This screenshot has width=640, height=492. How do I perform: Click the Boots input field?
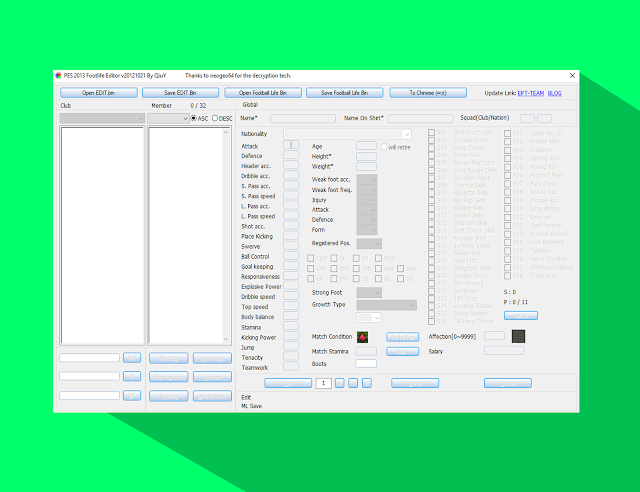pos(366,363)
